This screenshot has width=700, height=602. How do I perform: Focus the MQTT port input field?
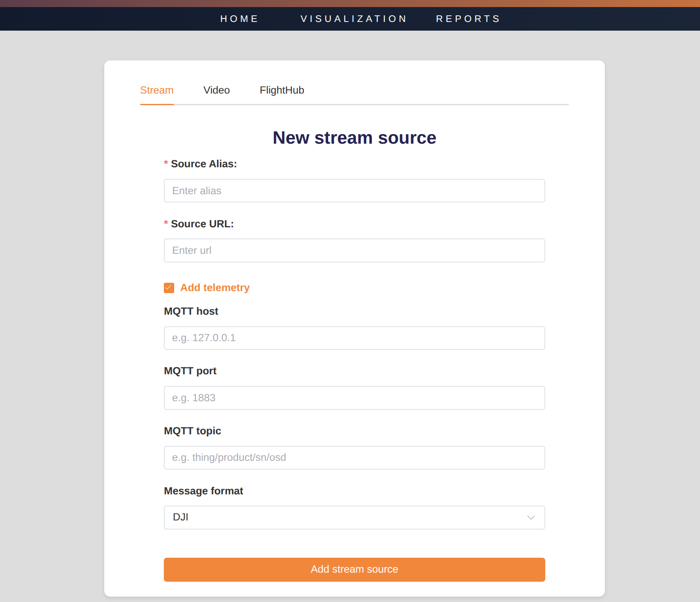354,398
